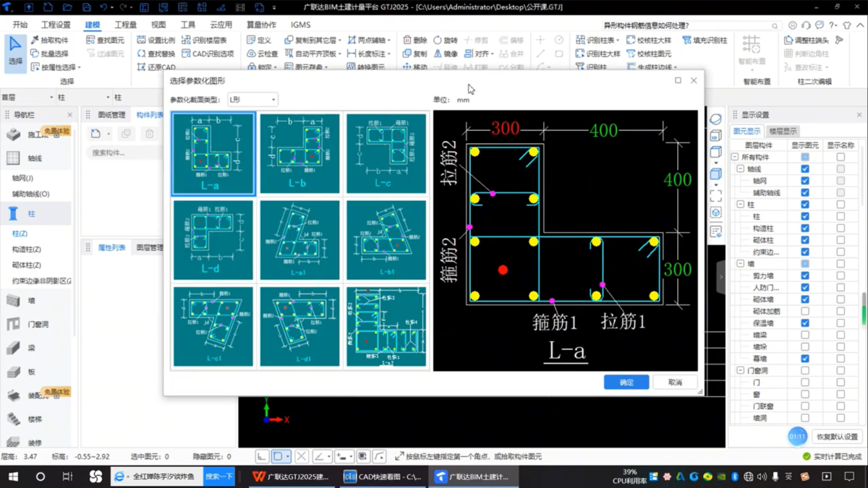Select 构造柱(Z) in navigation list

pyautogui.click(x=27, y=249)
